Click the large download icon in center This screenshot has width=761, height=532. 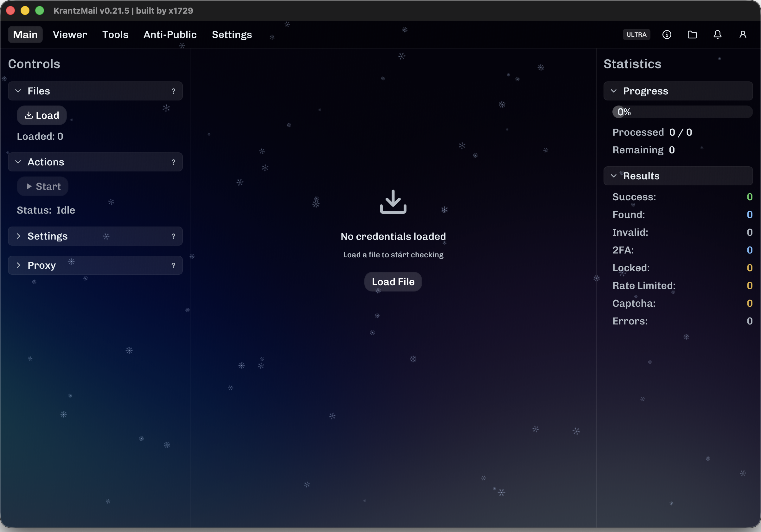tap(393, 202)
